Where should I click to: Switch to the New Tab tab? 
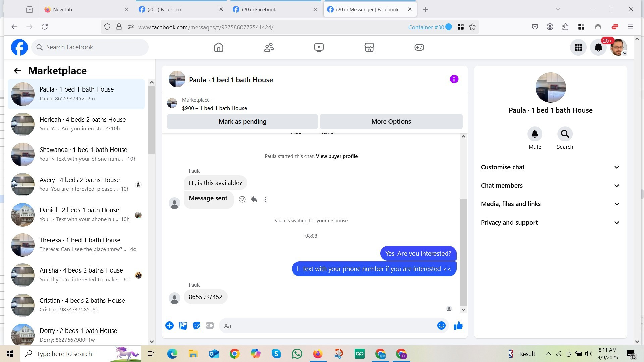[86, 9]
